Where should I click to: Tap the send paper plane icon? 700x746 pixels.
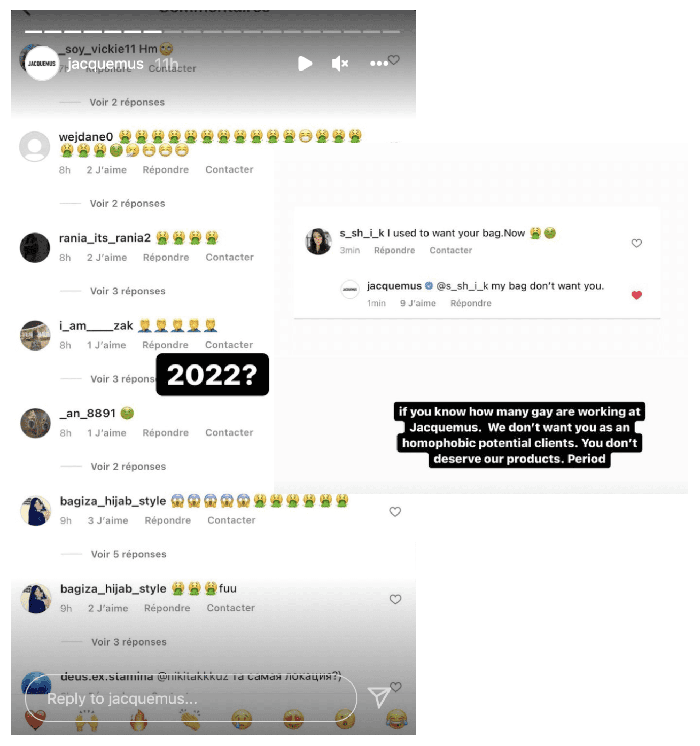click(379, 697)
